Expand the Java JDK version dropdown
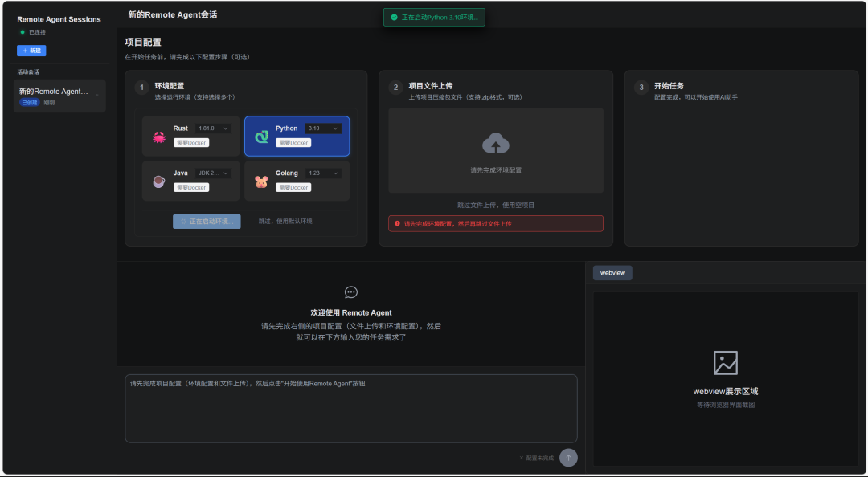Screen dimensions: 868x477 (x=214, y=173)
